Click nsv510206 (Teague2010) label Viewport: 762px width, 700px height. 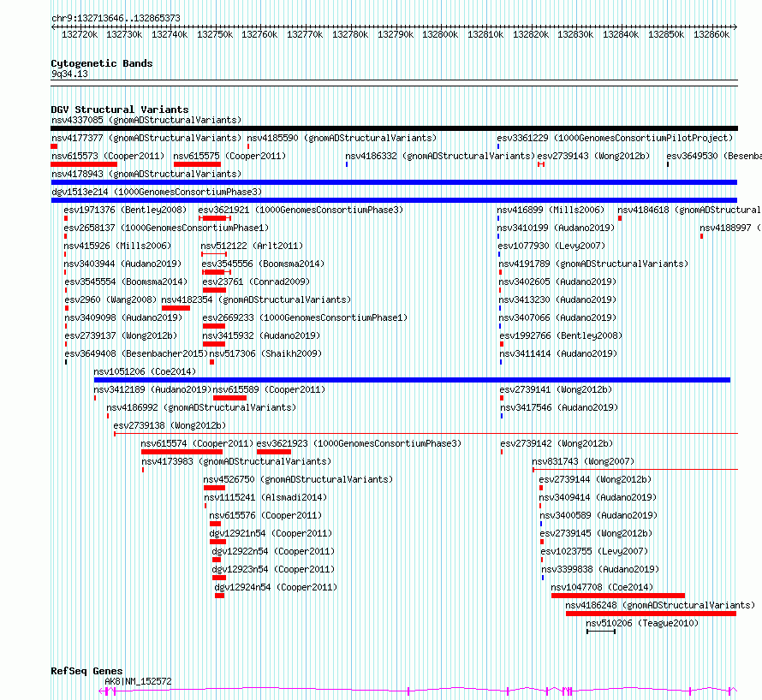(x=642, y=623)
